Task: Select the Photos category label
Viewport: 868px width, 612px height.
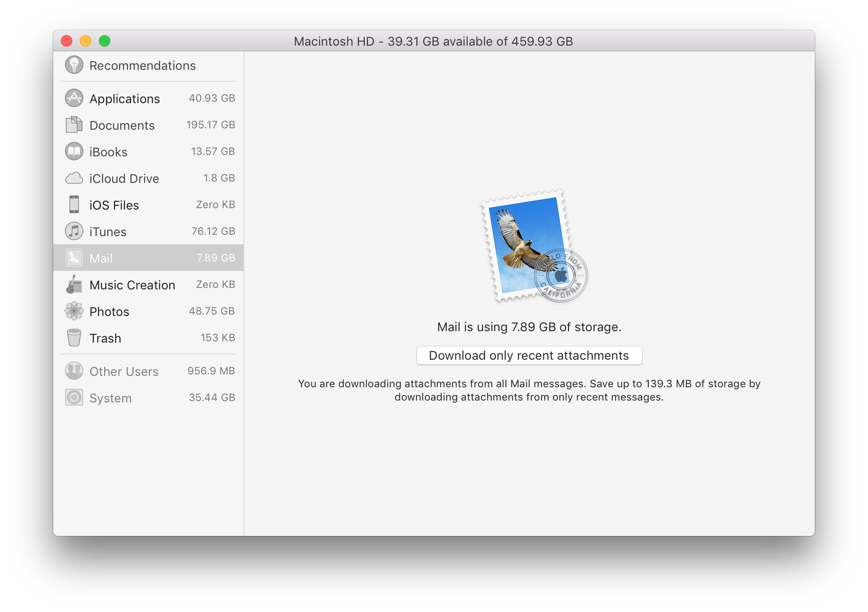Action: [109, 312]
